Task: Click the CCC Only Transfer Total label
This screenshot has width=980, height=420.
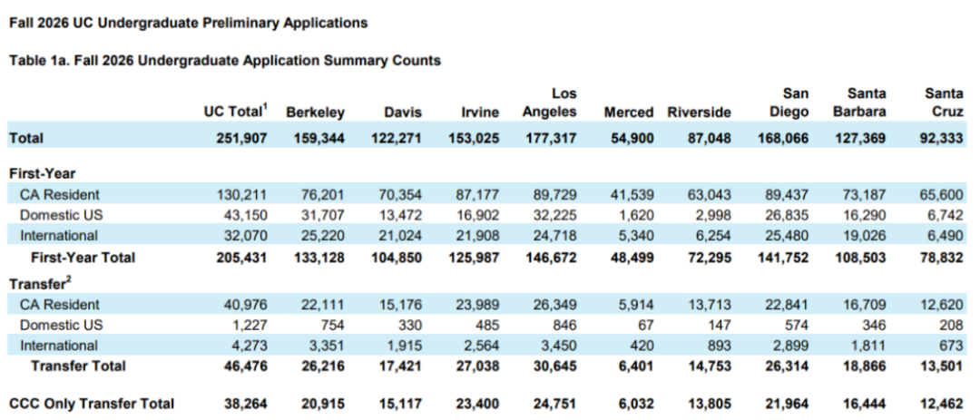Action: coord(91,404)
